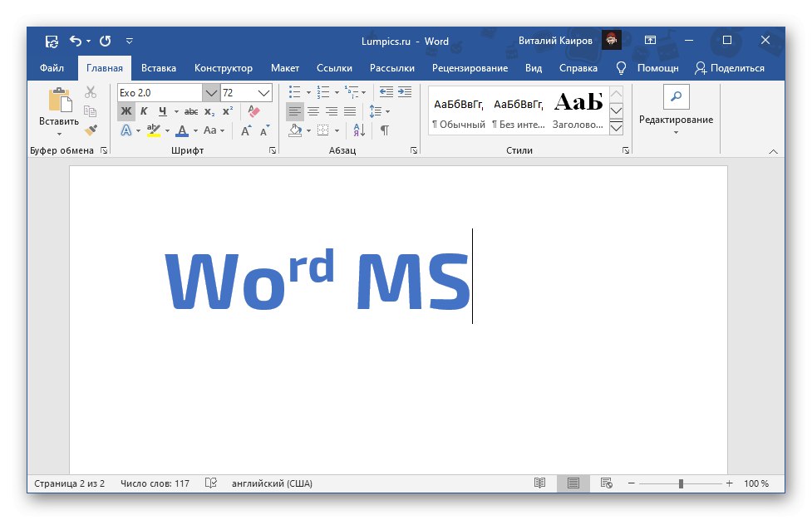Clear all formatting from the text

pyautogui.click(x=253, y=110)
